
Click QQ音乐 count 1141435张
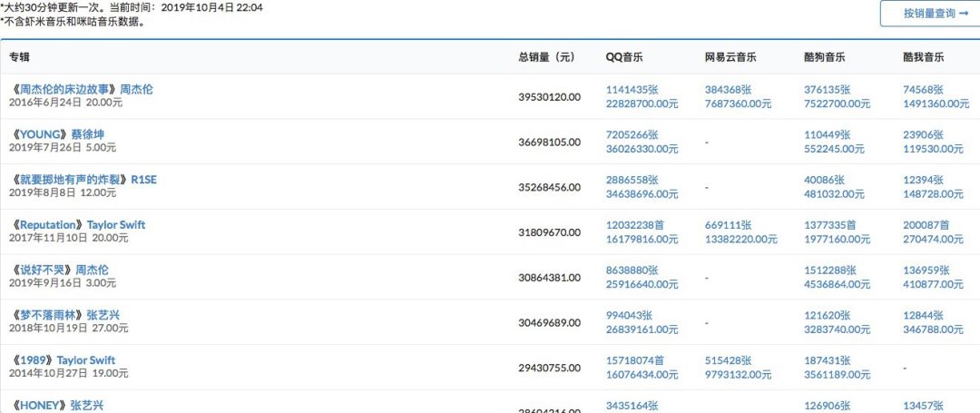pyautogui.click(x=632, y=89)
